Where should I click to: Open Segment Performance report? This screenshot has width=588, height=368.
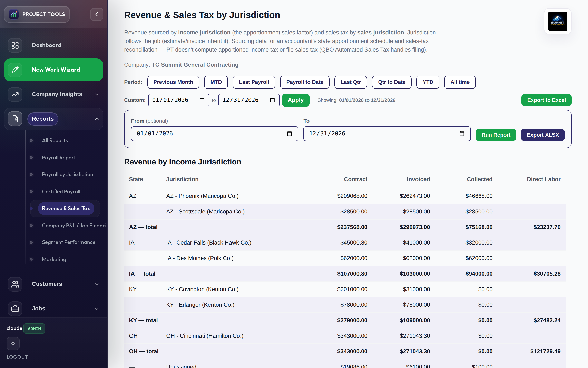click(69, 242)
